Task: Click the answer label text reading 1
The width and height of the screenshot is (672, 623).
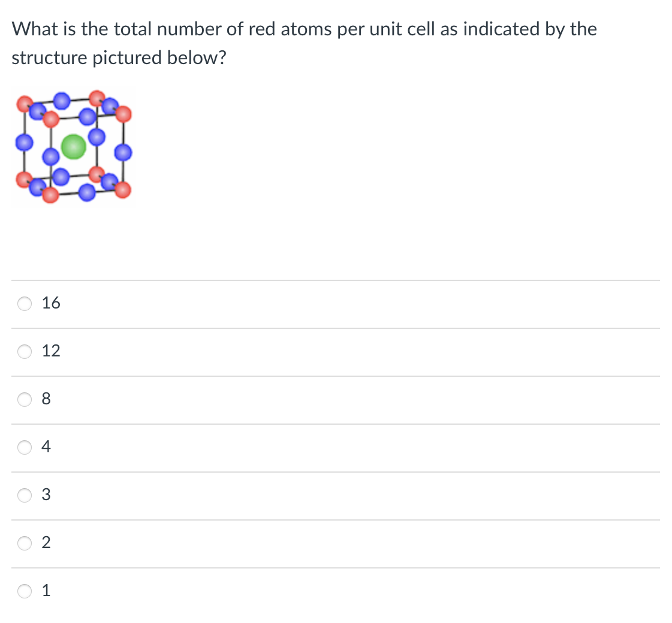Action: tap(46, 590)
